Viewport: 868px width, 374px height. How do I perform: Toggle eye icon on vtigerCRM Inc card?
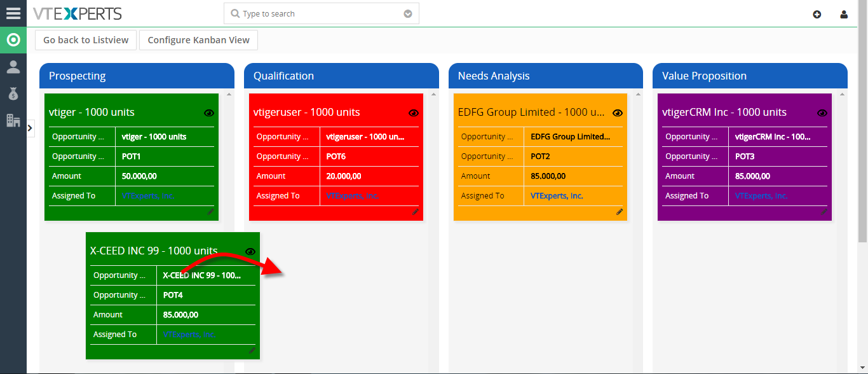click(822, 113)
